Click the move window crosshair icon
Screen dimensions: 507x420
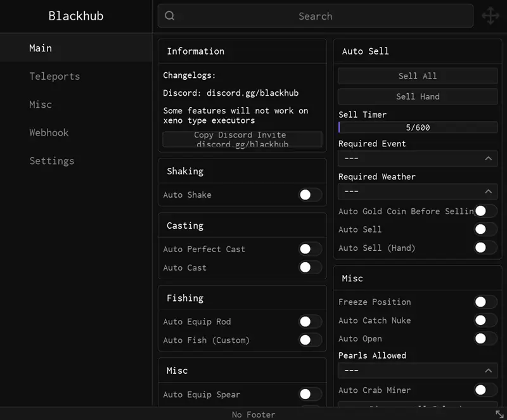[x=490, y=15]
